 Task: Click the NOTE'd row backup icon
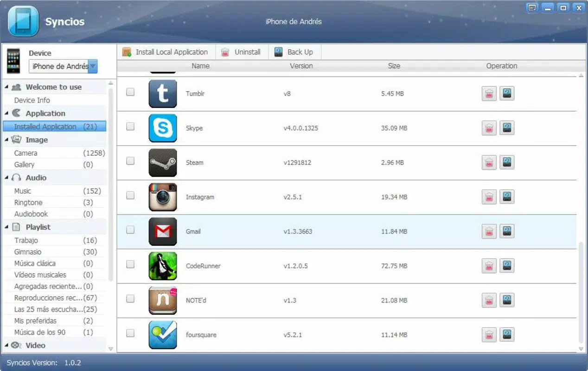tap(507, 301)
